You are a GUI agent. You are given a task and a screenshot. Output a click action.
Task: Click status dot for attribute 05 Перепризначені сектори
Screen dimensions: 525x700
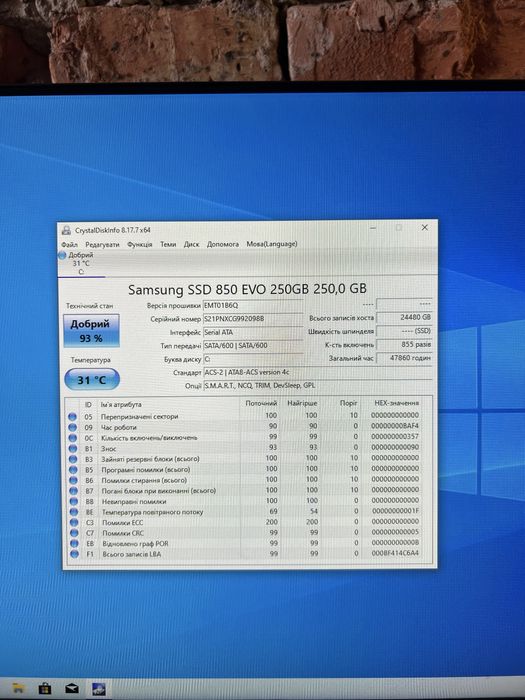[72, 417]
